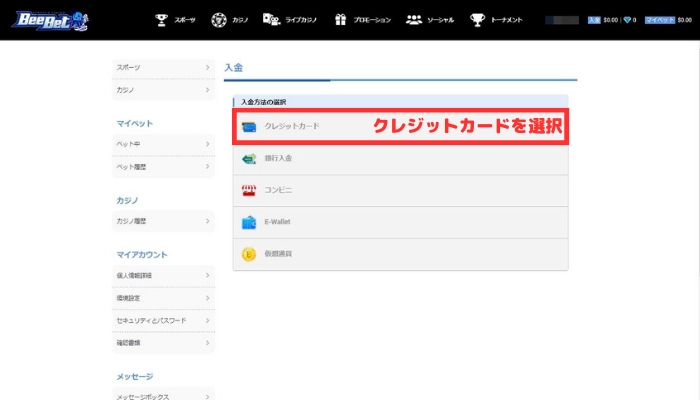Select the gold coin cryptocurrency icon (仮想通貨)
This screenshot has width=700, height=400.
click(249, 254)
